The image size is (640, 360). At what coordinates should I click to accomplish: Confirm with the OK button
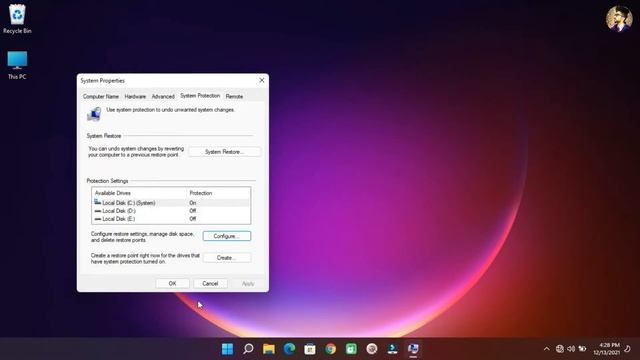172,284
